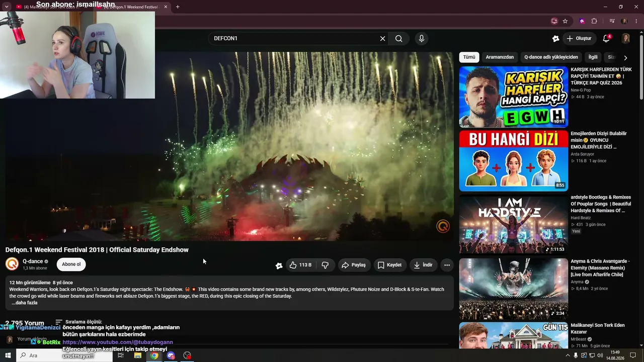
Task: Click the Q-dance logo watermark on video
Action: (x=443, y=226)
